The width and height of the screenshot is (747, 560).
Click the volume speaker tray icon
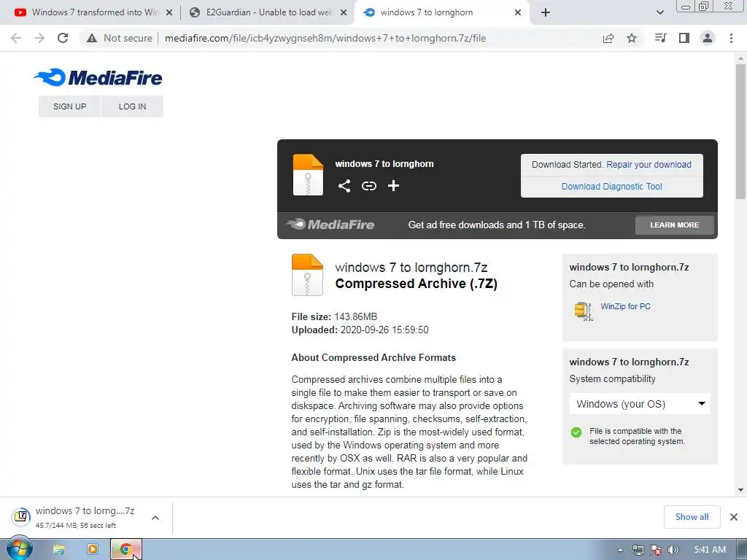(x=673, y=550)
